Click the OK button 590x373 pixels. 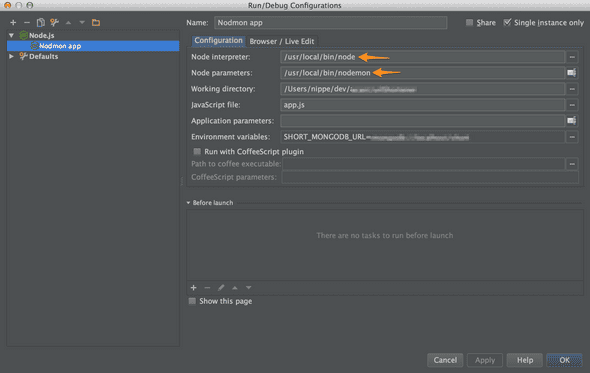(x=564, y=360)
